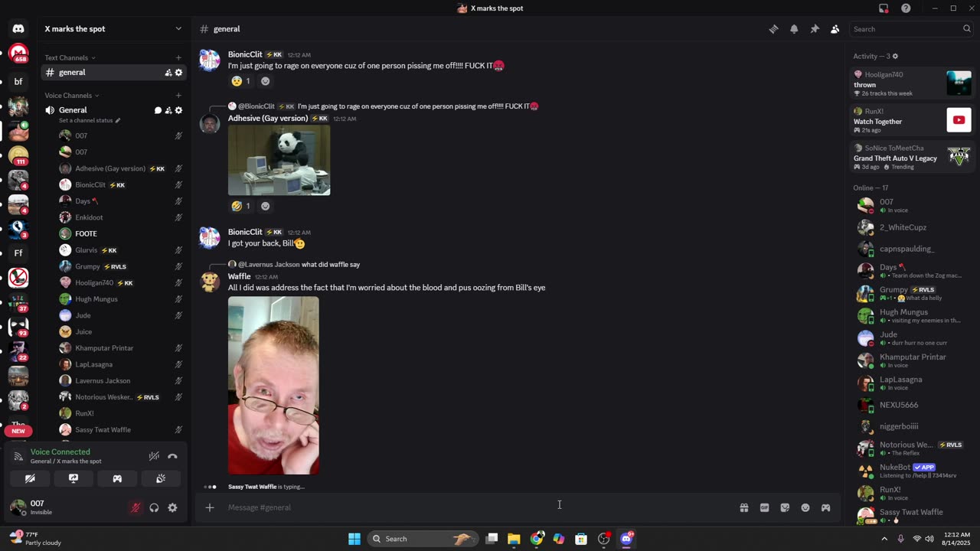
Task: Open Discord direct messages home icon
Action: (x=18, y=28)
